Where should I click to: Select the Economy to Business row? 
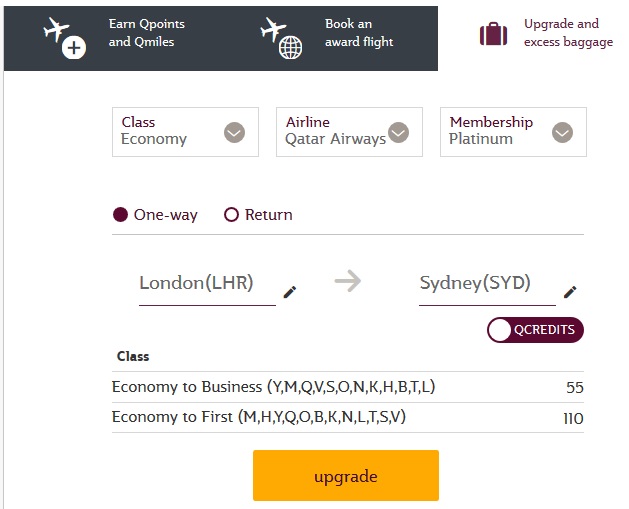(347, 388)
